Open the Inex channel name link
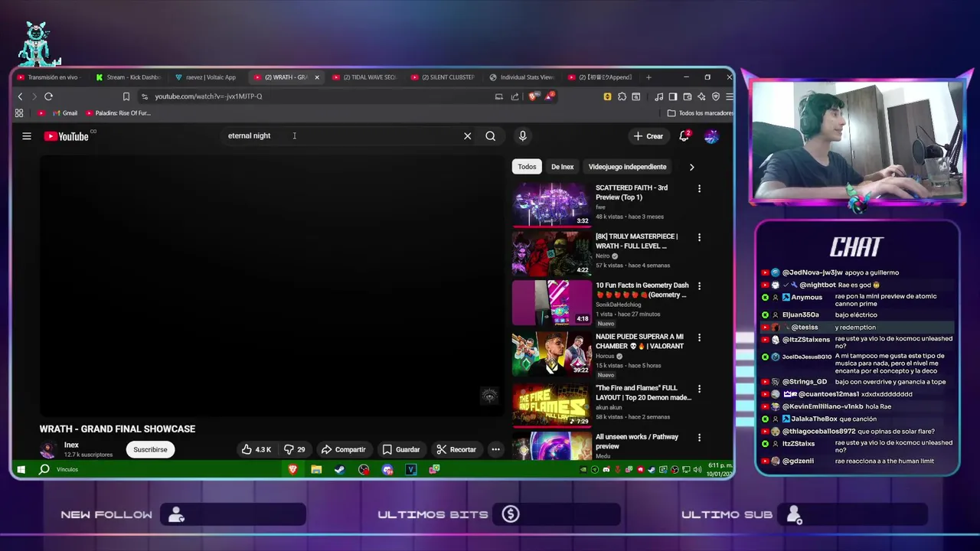980x551 pixels. pyautogui.click(x=71, y=445)
